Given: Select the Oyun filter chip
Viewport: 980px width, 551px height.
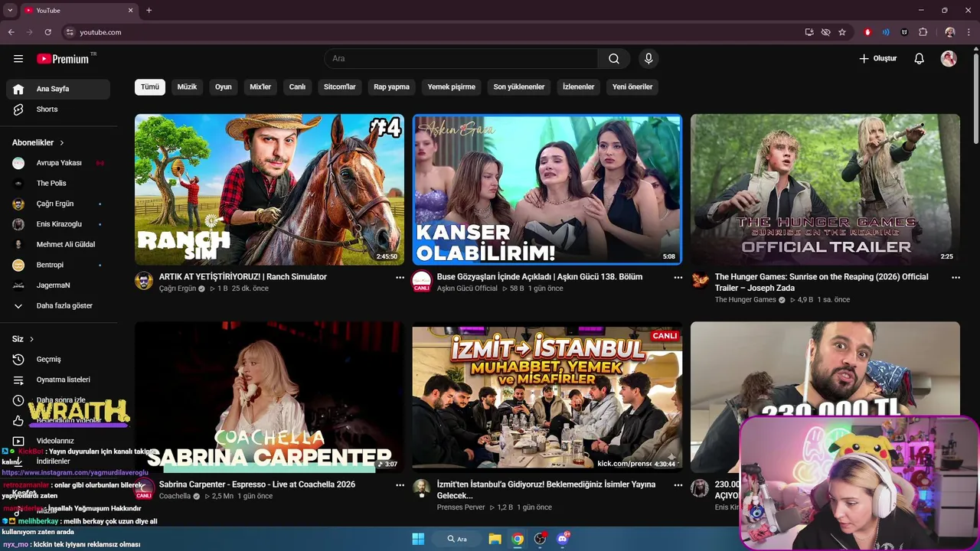Looking at the screenshot, I should (x=224, y=87).
